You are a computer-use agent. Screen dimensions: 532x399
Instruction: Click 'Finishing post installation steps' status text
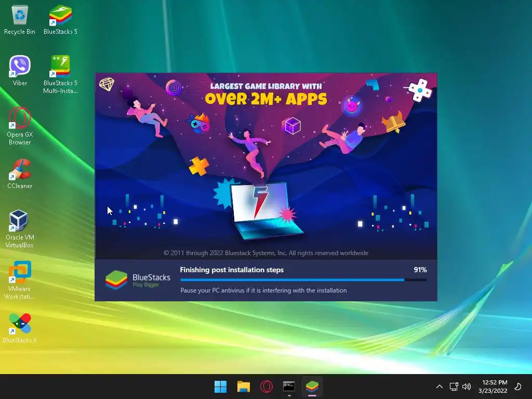232,270
